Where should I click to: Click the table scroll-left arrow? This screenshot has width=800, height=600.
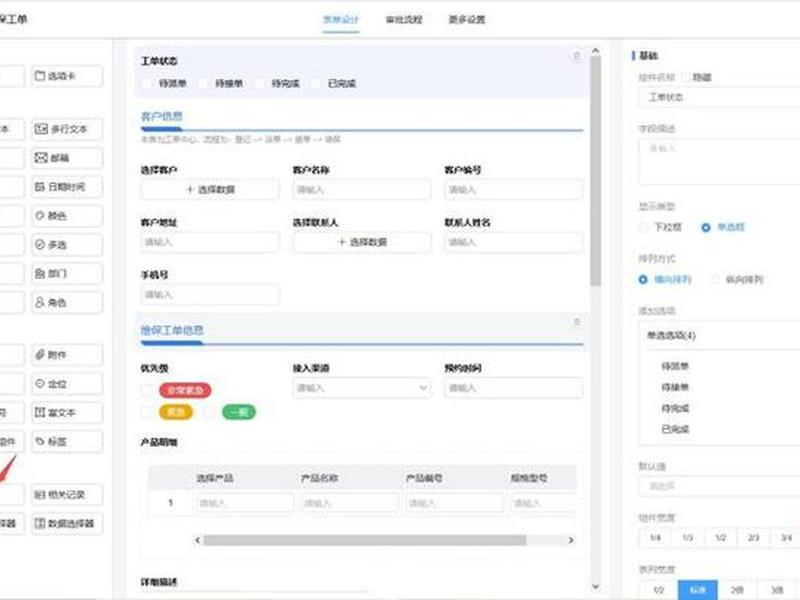[x=197, y=540]
